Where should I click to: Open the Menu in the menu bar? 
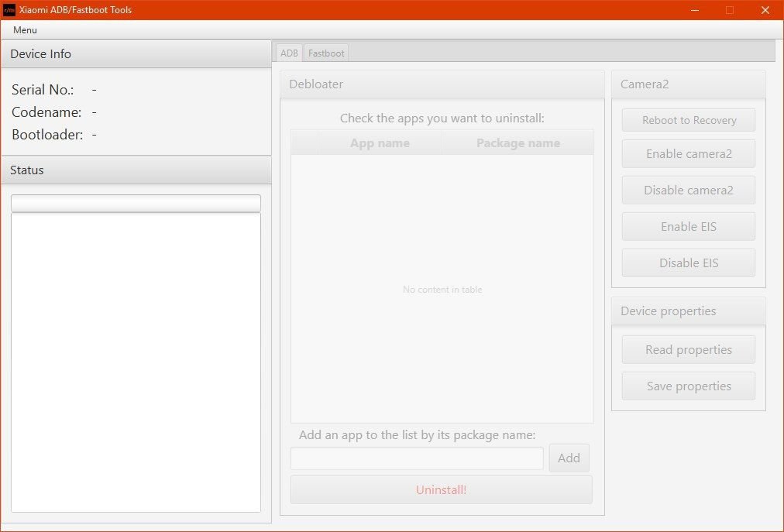tap(25, 30)
